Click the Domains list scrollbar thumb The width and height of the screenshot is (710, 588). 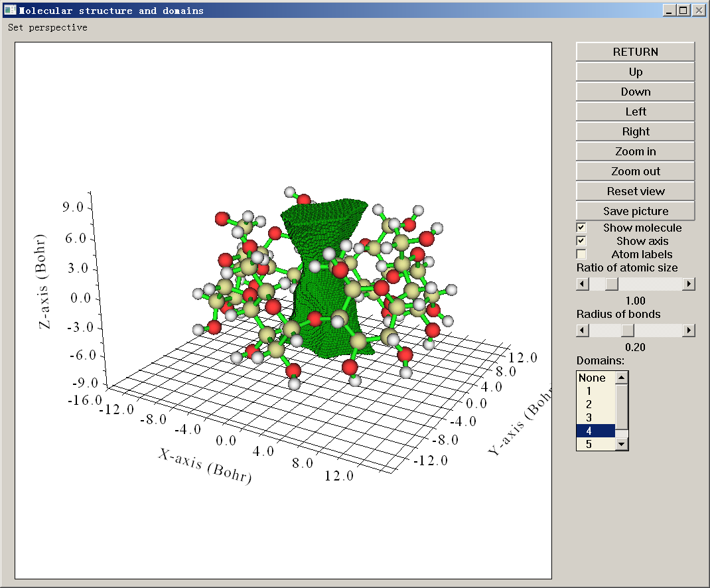coord(622,406)
